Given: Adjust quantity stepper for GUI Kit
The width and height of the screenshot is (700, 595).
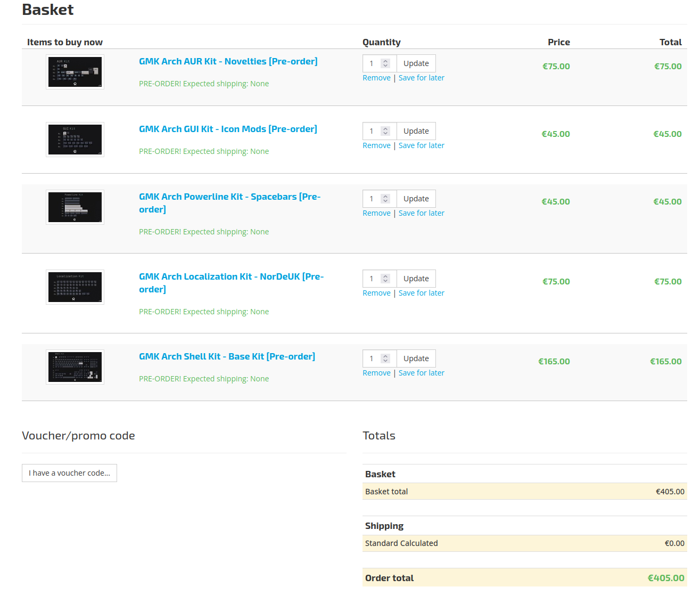Looking at the screenshot, I should pyautogui.click(x=385, y=131).
